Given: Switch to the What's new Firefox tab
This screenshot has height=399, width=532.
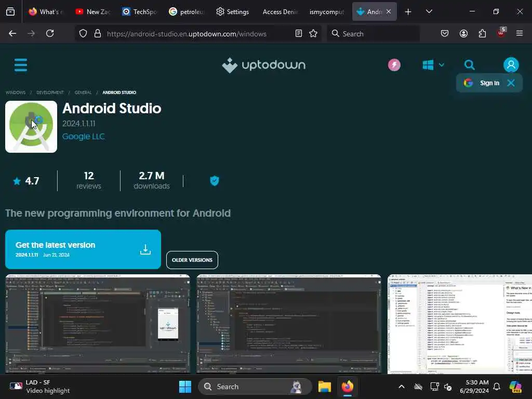Looking at the screenshot, I should pos(46,11).
